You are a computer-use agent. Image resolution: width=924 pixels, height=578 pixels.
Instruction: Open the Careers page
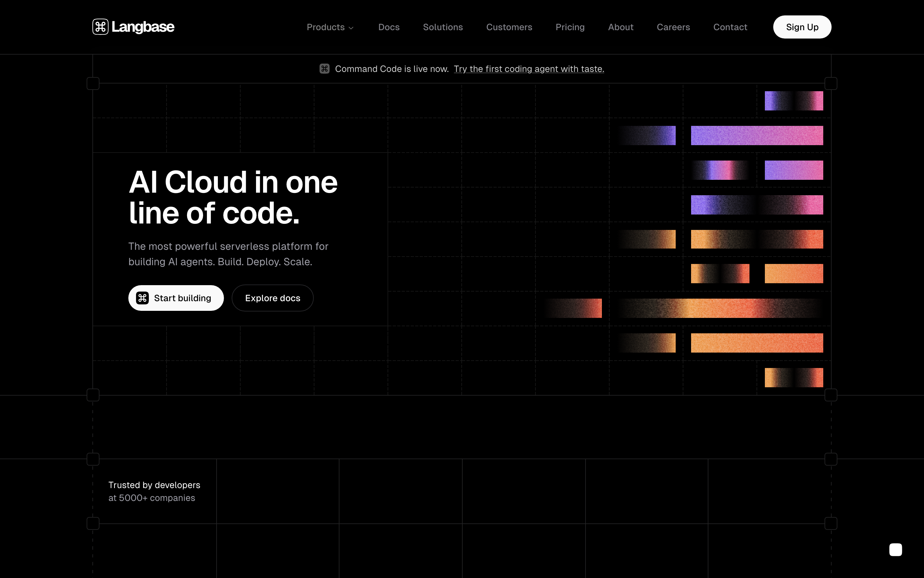coord(673,27)
